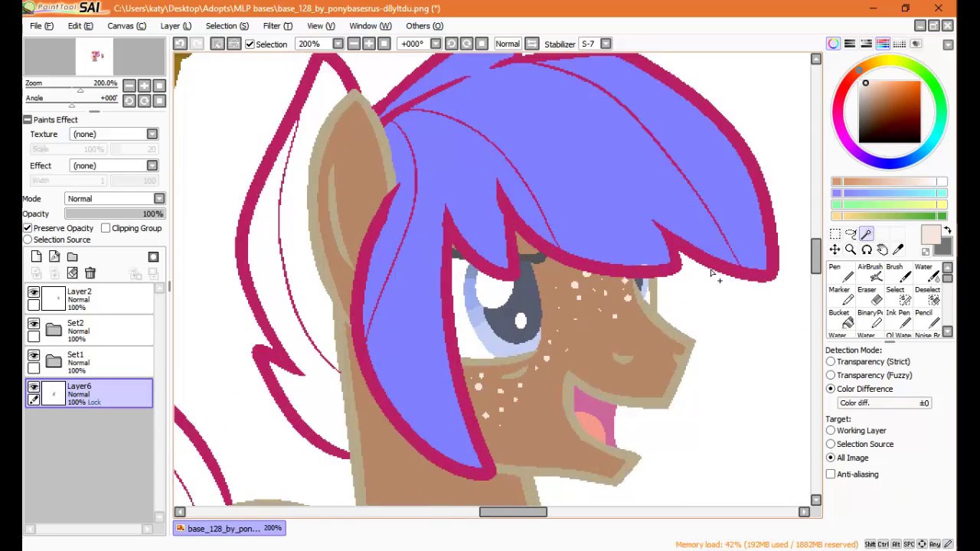Open the Stabilizer S-7 dropdown
Screen dimensions: 980x551
[x=606, y=44]
